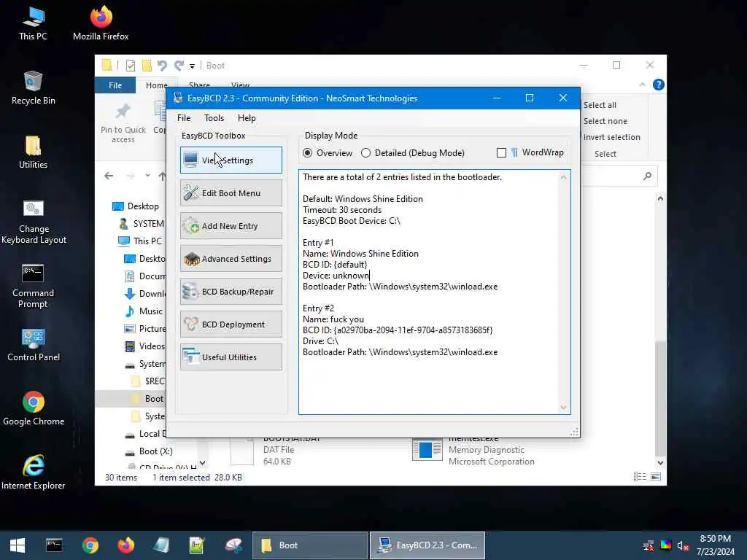Open View Settings in EasyBCD Toolbox
This screenshot has height=560, width=747.
pyautogui.click(x=231, y=160)
